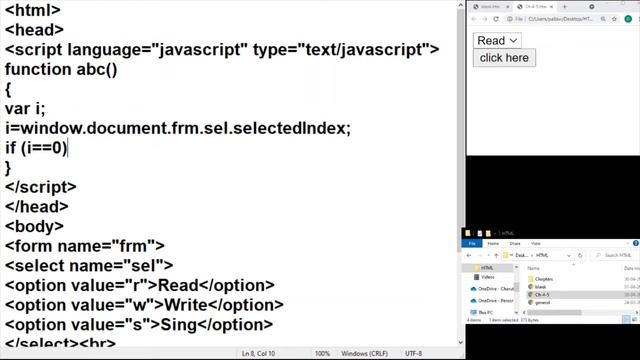Click the Explorer horizontal scrollbar thumb
This screenshot has width=640, height=360.
tap(554, 313)
